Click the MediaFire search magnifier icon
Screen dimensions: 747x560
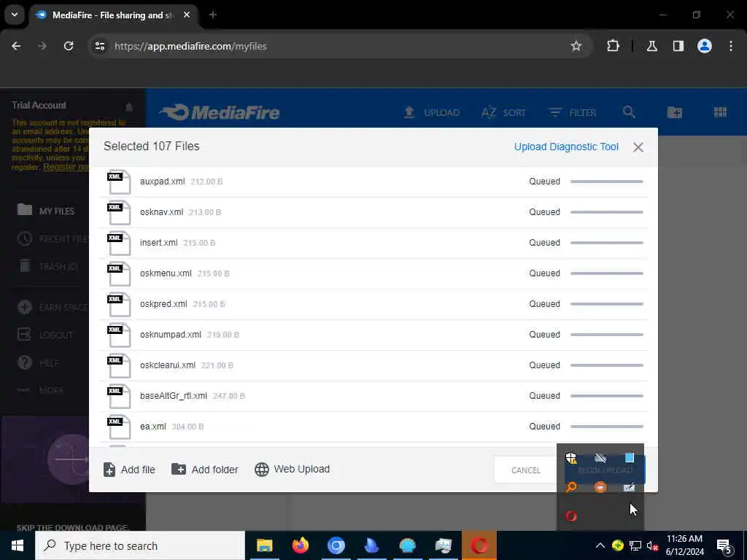coord(629,112)
